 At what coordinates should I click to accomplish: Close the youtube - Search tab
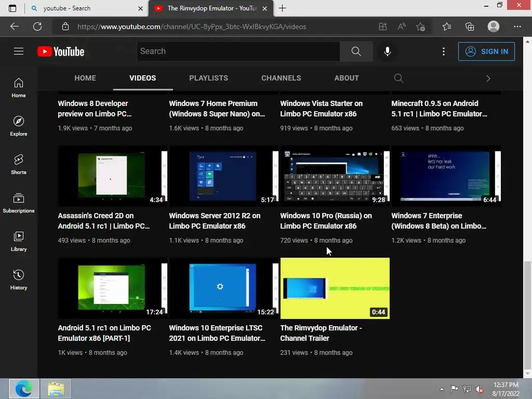140,8
